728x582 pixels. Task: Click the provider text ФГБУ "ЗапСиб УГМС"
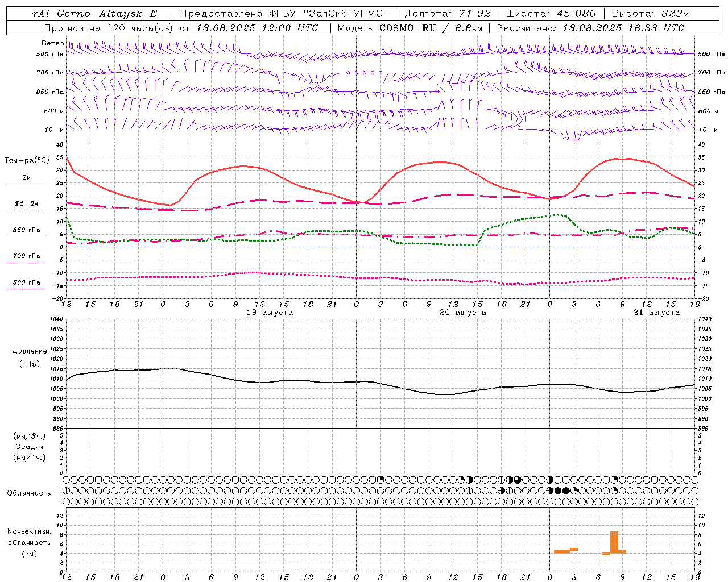329,14
